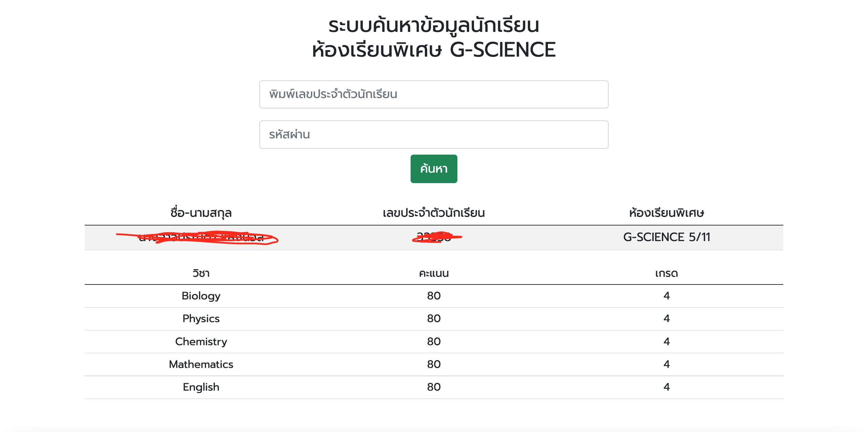Click the Biology score value 80
The width and height of the screenshot is (868, 432).
434,296
